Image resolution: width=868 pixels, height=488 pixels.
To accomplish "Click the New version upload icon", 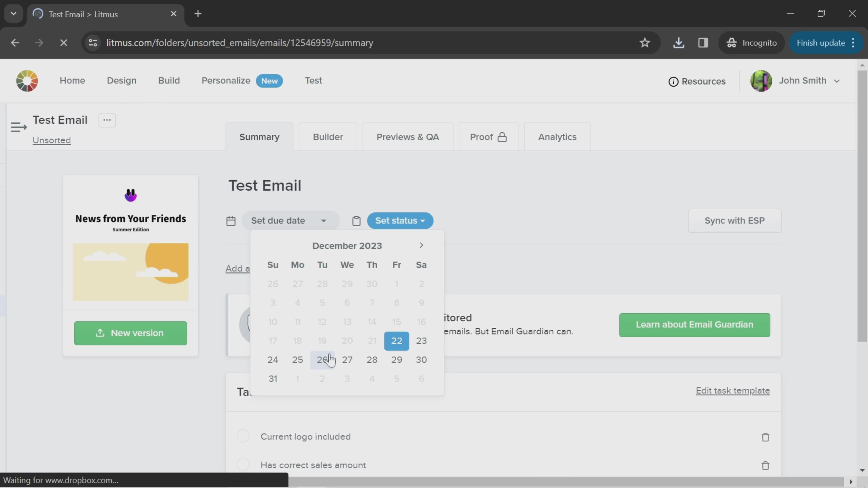I will (99, 333).
